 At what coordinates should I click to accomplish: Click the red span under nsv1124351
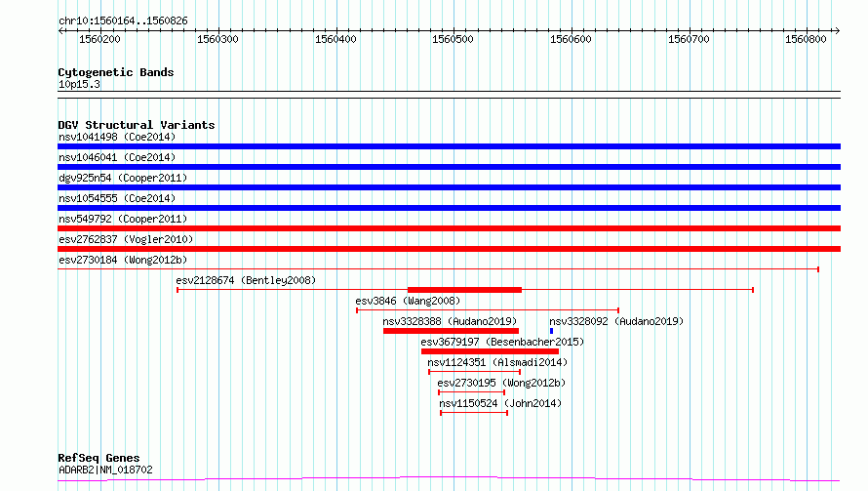click(474, 372)
